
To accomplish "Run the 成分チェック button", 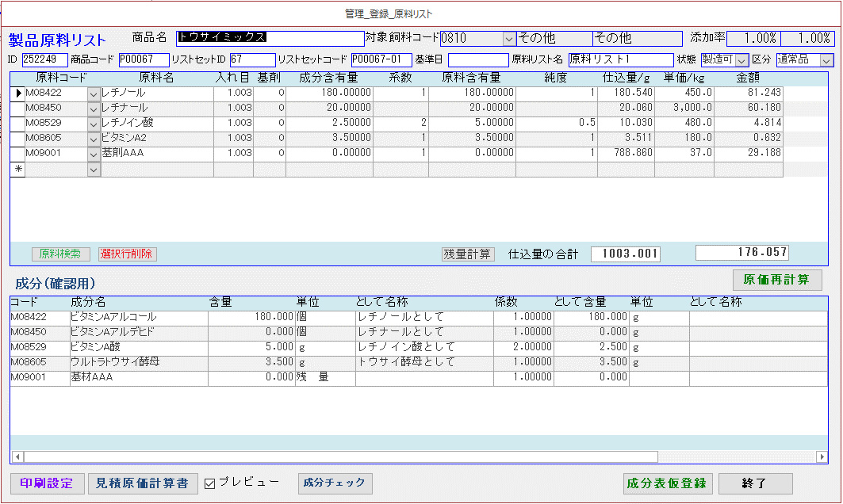I will [x=335, y=483].
